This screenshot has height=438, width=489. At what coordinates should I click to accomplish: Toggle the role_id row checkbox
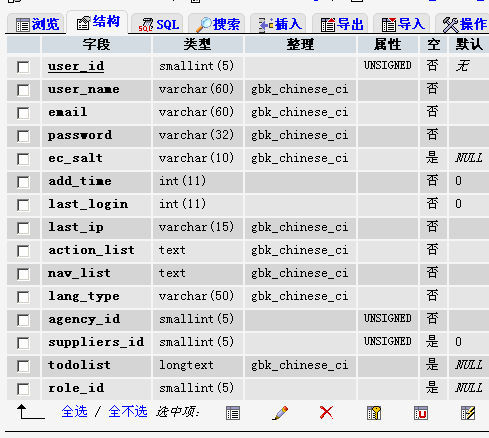pos(23,389)
